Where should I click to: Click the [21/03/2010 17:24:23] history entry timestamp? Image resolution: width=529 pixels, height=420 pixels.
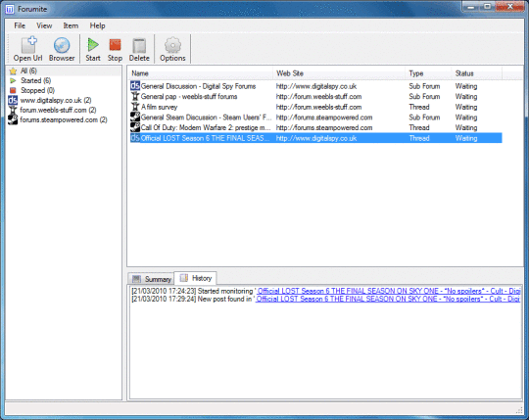pyautogui.click(x=164, y=291)
